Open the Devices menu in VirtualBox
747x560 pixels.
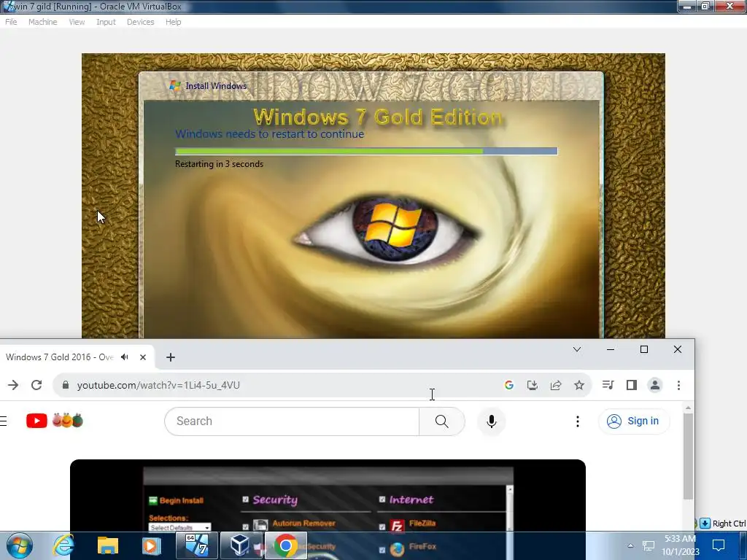coord(141,22)
